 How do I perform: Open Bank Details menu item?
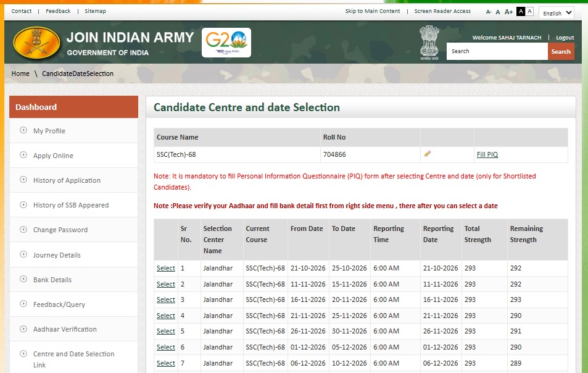pos(52,280)
